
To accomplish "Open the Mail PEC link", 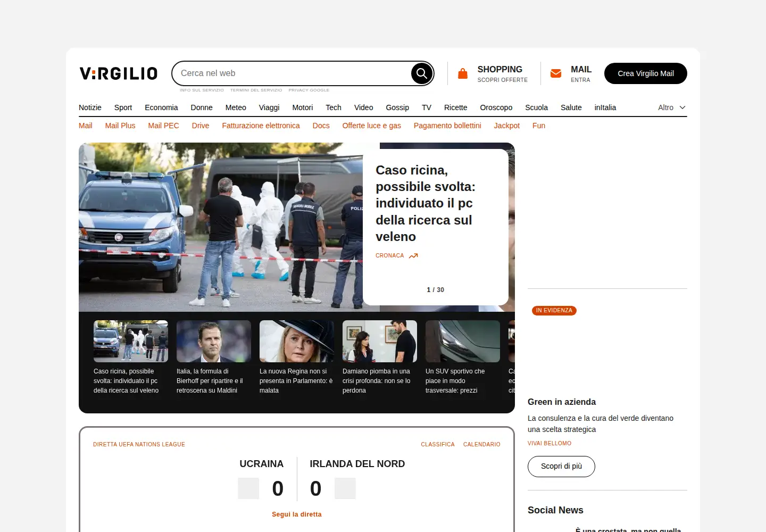I will (163, 126).
